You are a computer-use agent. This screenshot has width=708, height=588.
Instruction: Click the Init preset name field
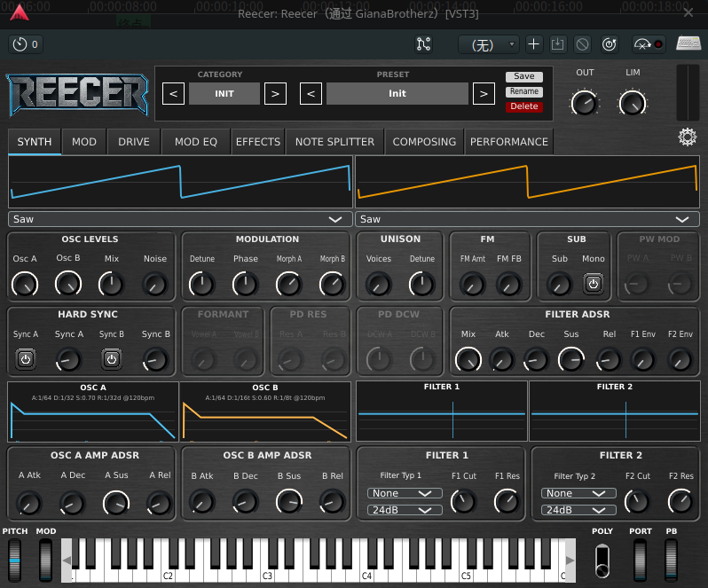[x=397, y=93]
